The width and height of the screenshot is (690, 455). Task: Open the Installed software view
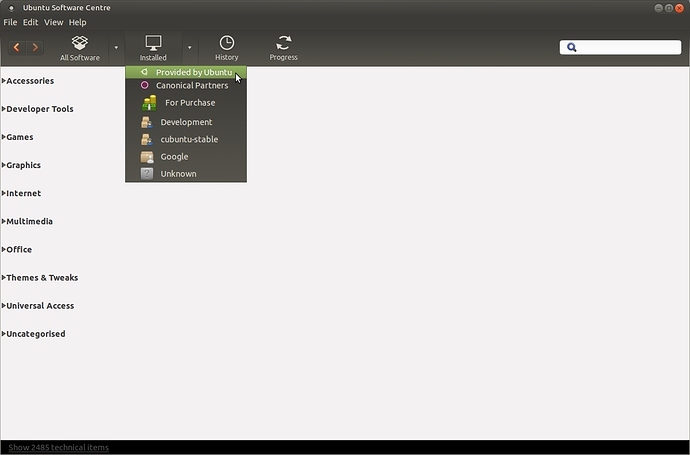point(153,48)
